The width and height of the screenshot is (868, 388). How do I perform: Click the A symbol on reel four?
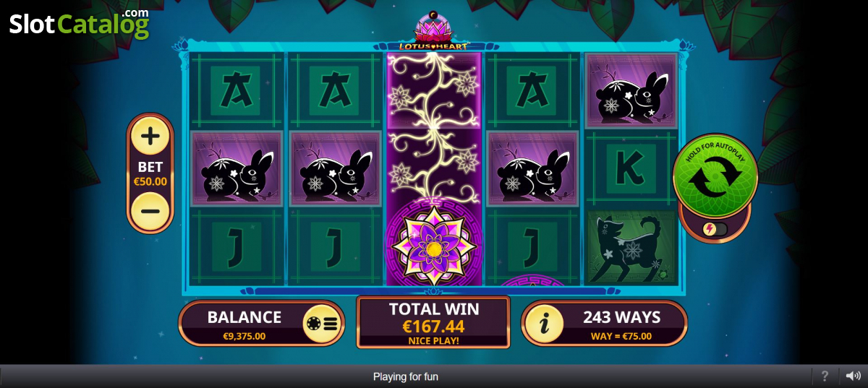pos(533,90)
